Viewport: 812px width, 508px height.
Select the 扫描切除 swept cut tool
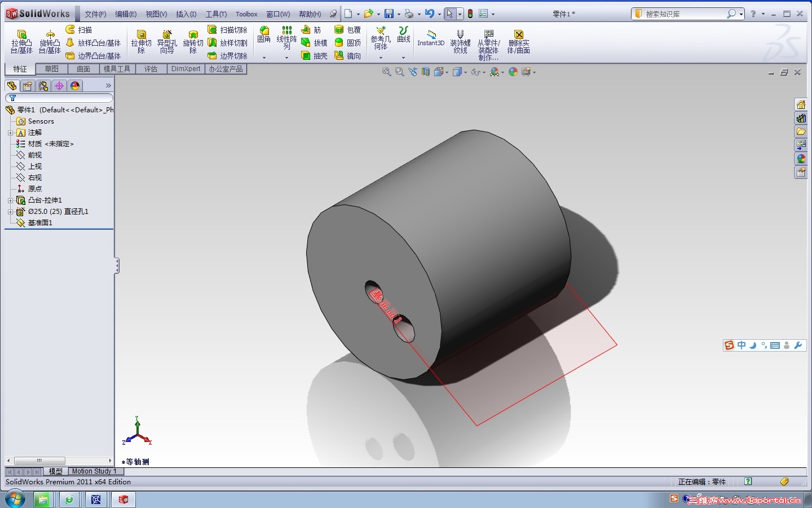pyautogui.click(x=228, y=29)
